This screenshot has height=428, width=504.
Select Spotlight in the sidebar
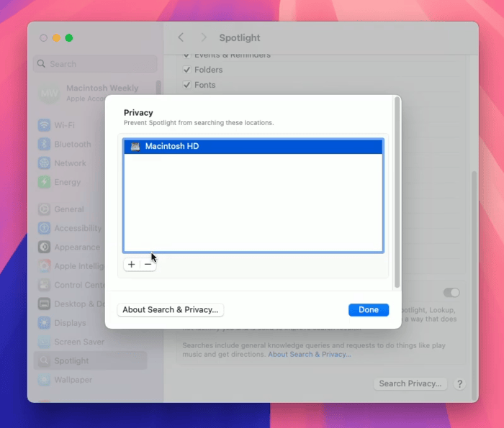90,360
